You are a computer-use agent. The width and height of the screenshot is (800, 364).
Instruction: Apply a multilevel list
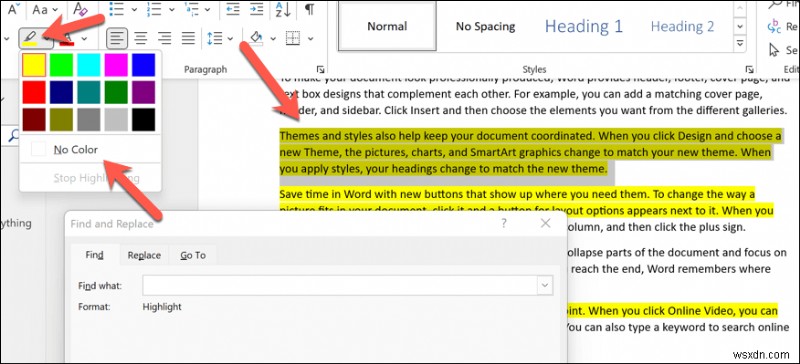[x=193, y=9]
